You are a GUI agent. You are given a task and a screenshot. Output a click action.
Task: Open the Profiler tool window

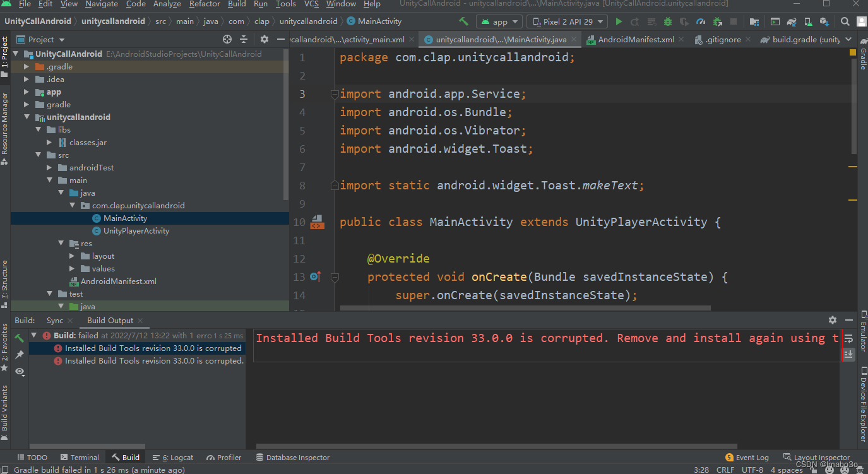[x=223, y=457]
